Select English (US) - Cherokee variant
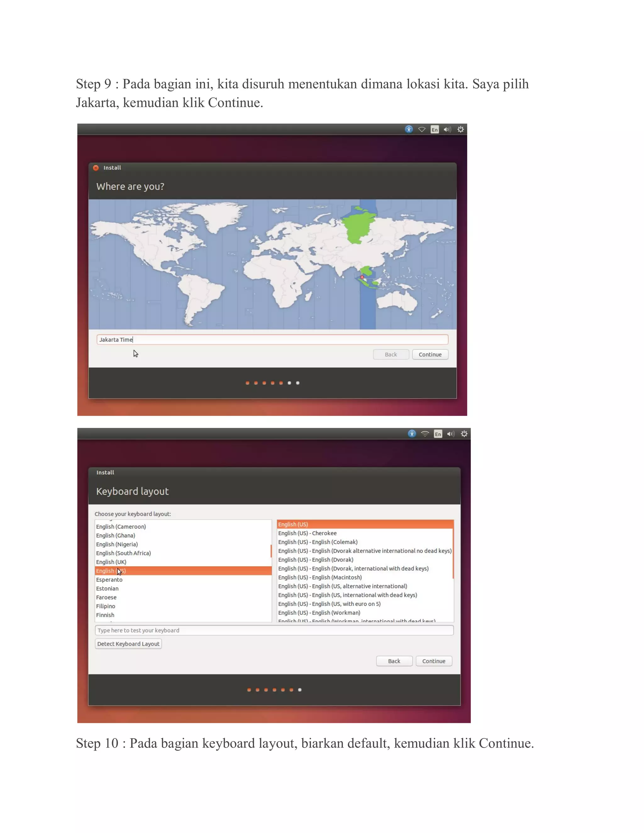This screenshot has height=833, width=644. pos(308,533)
